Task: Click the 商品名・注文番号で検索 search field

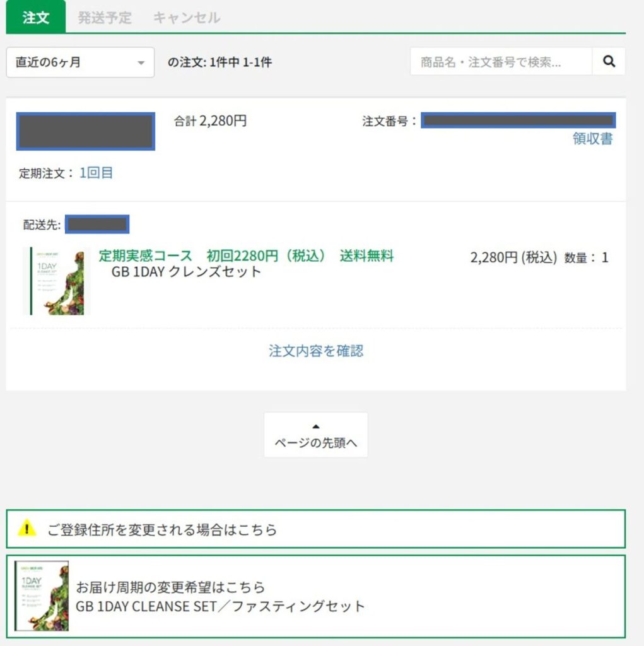Action: [x=498, y=61]
